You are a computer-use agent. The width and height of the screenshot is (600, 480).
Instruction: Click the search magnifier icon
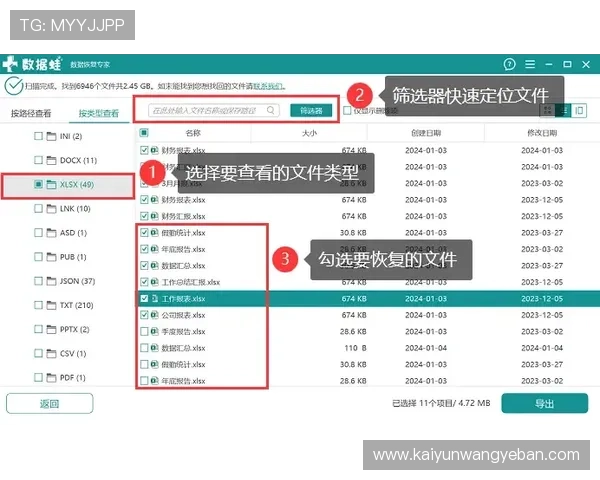(x=271, y=110)
